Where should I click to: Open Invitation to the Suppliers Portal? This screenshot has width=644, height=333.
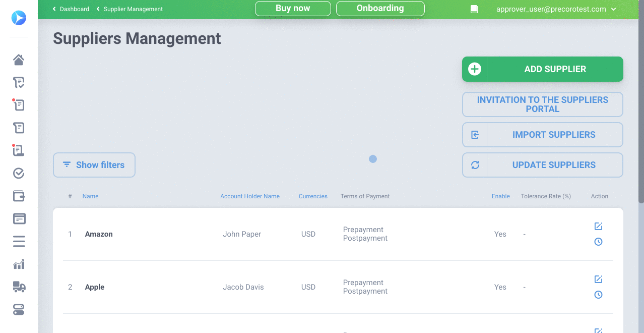(543, 104)
